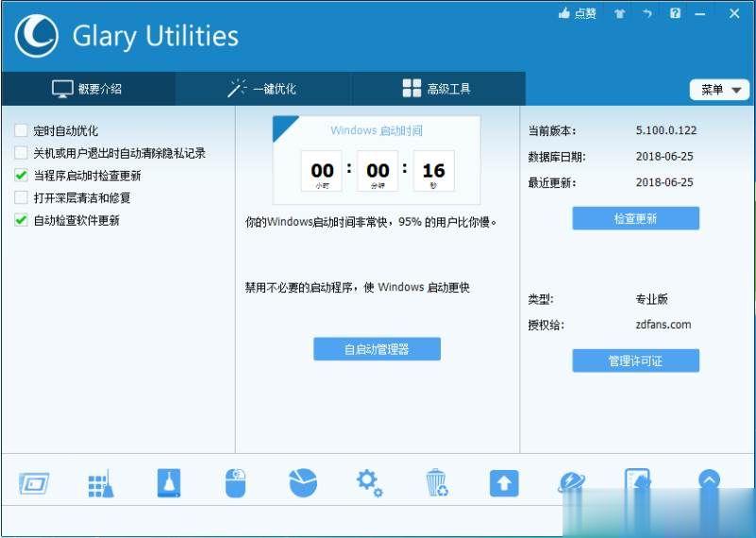Click the seconds counter showing 16
The height and width of the screenshot is (538, 756).
click(433, 171)
